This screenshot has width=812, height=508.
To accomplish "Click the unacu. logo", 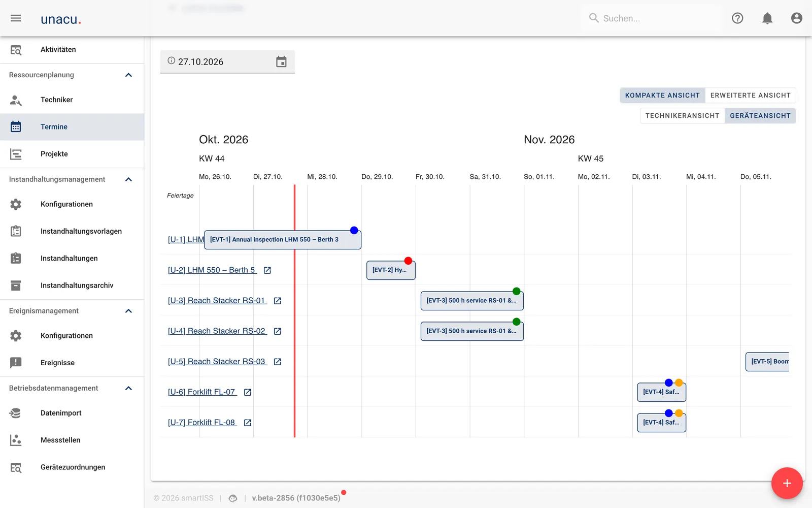I will (x=61, y=19).
